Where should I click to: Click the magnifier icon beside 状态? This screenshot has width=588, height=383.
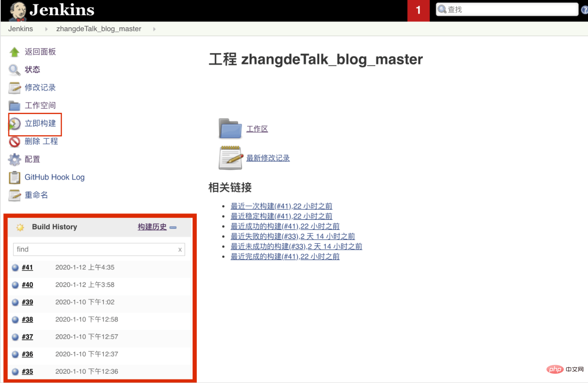pos(15,70)
